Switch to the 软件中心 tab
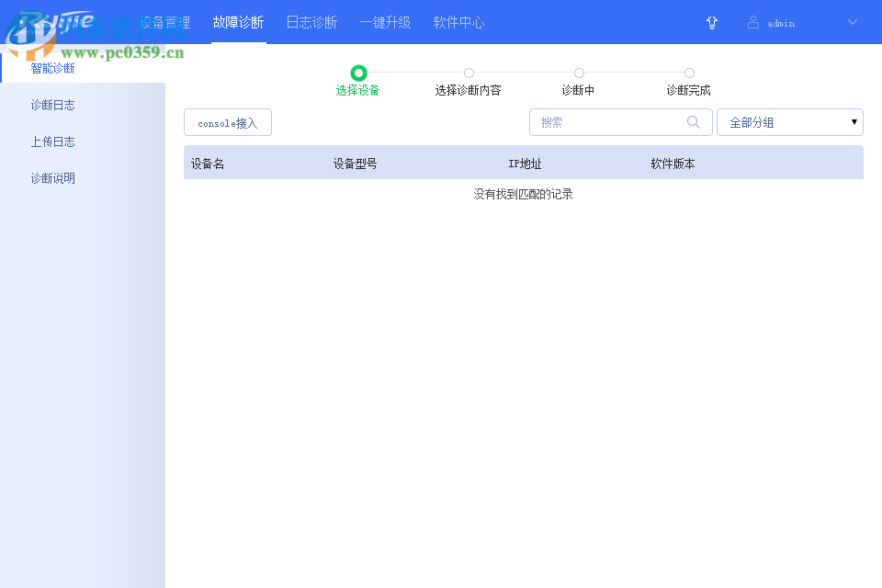 tap(458, 22)
